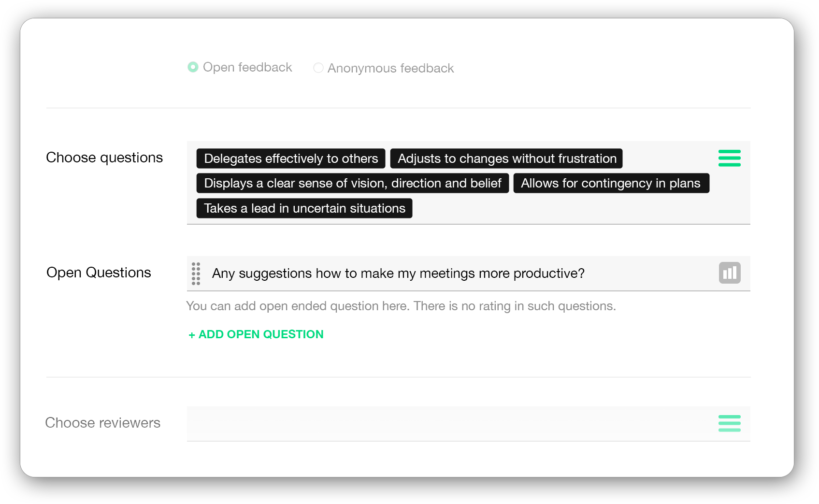Toggle the Open feedback radio off

coord(193,67)
